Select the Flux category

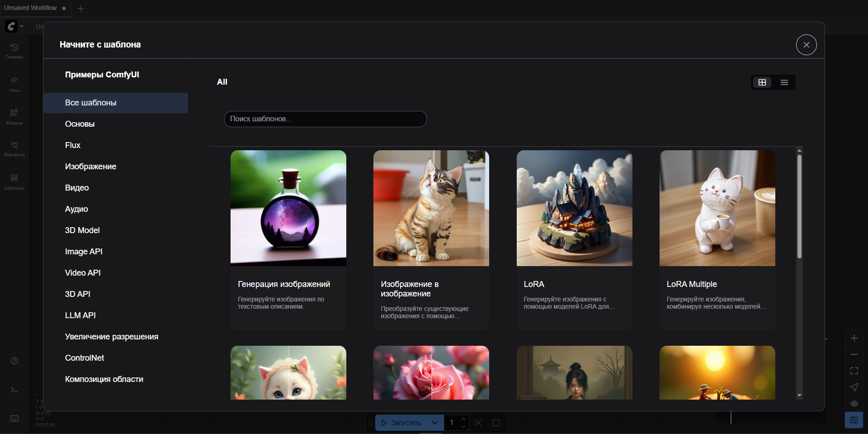click(116, 145)
